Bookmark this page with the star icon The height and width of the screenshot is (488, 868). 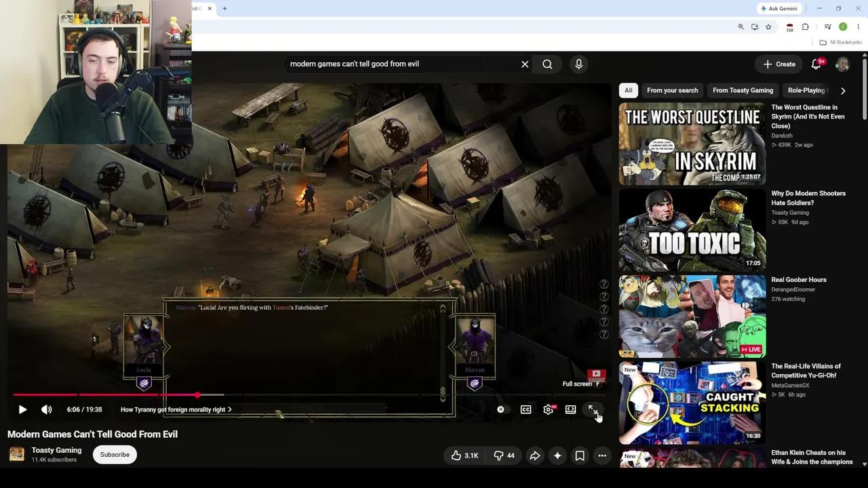(x=768, y=27)
